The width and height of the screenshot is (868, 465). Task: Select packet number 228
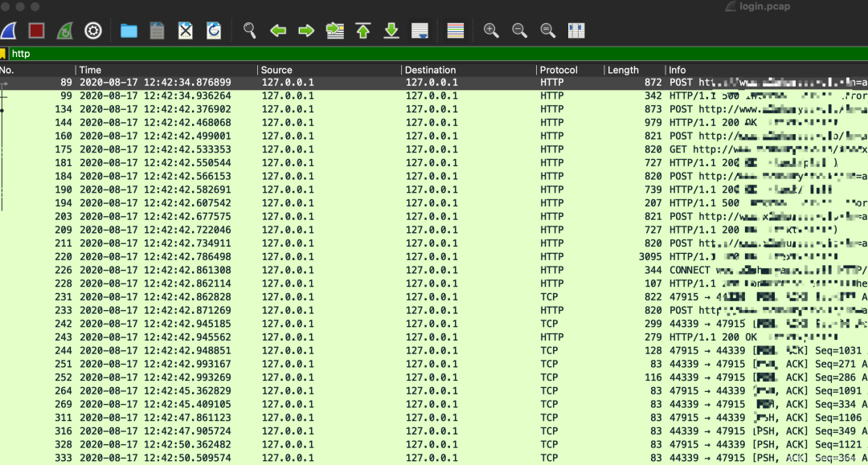pos(434,283)
